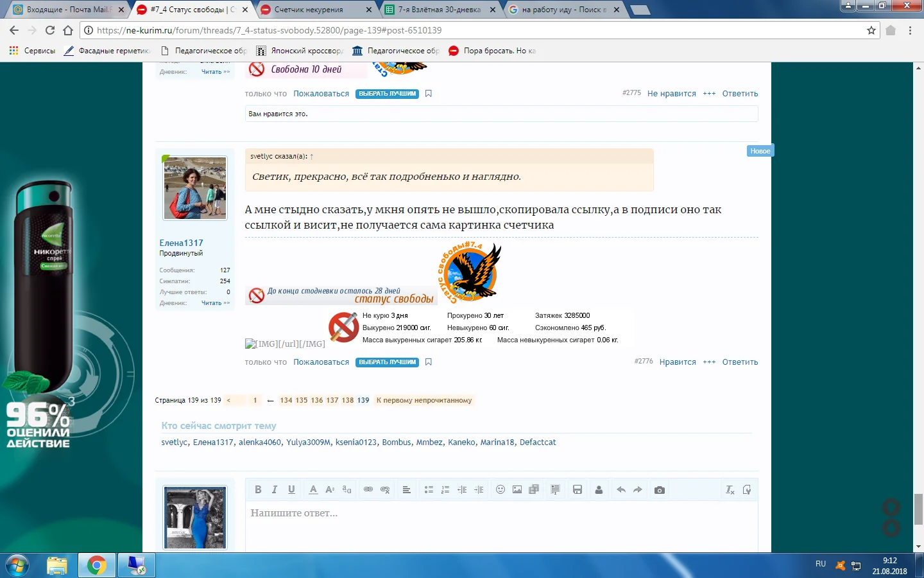The height and width of the screenshot is (578, 924).
Task: Click the Chrome icon on the taskbar
Action: pyautogui.click(x=97, y=565)
